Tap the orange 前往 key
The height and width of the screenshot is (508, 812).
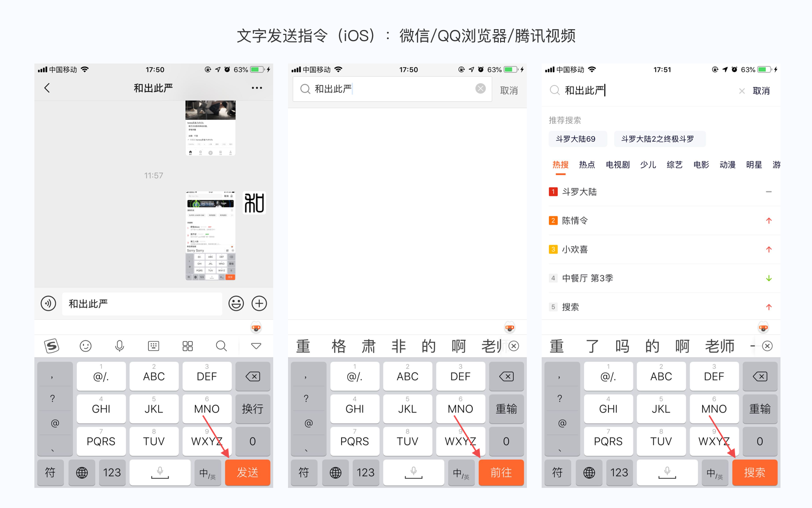click(501, 473)
